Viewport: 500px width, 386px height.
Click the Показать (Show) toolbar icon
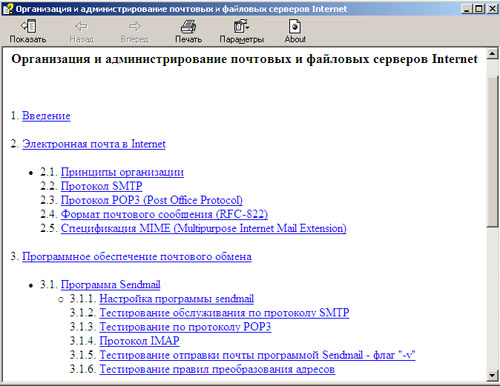point(28,26)
